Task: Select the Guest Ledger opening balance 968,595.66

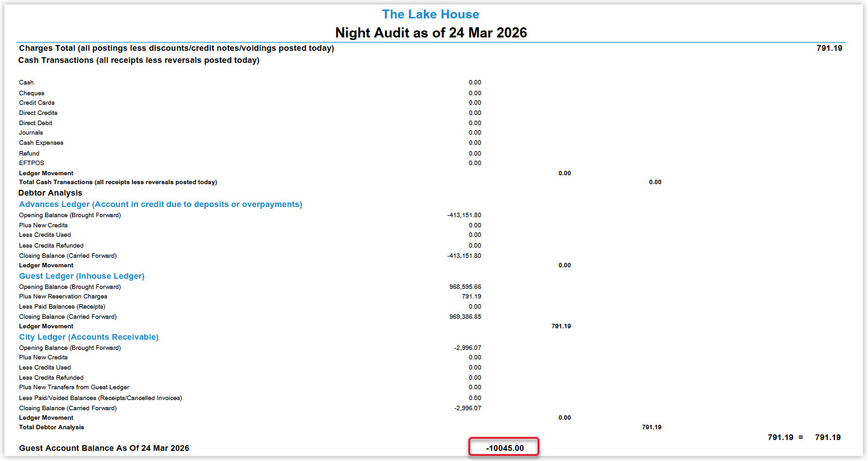Action: pyautogui.click(x=465, y=287)
